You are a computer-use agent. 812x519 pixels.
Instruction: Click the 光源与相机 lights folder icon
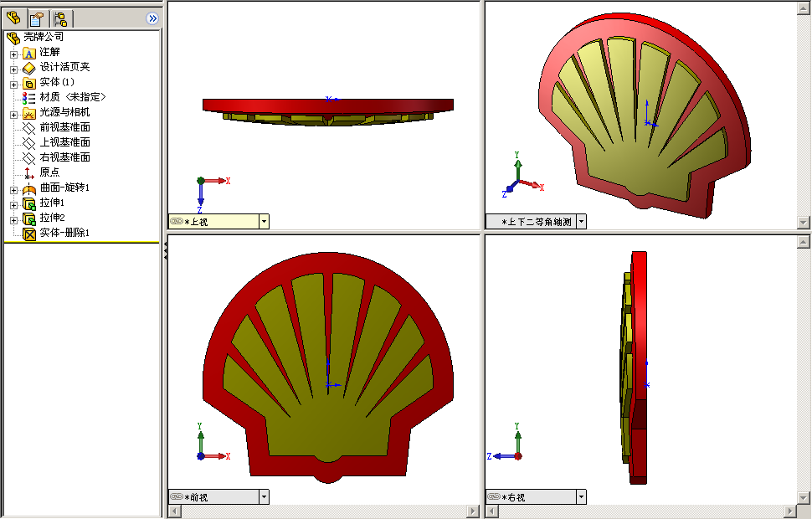click(x=29, y=114)
